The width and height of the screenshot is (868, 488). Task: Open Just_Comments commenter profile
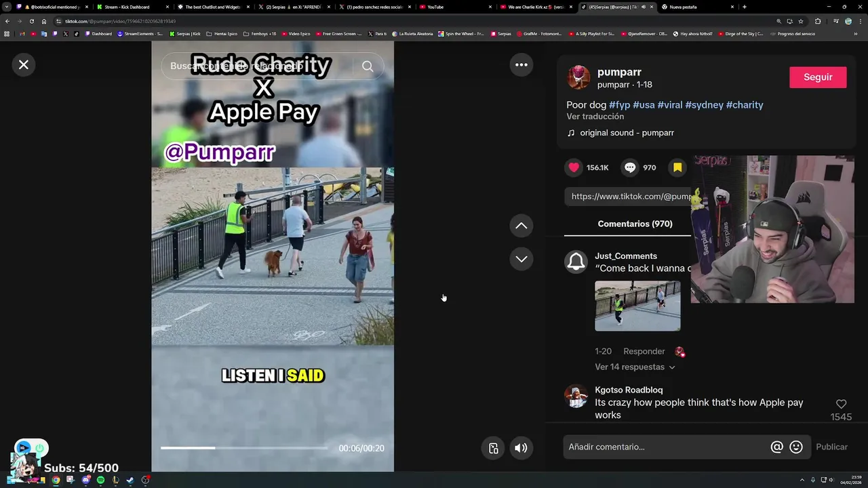click(x=626, y=256)
